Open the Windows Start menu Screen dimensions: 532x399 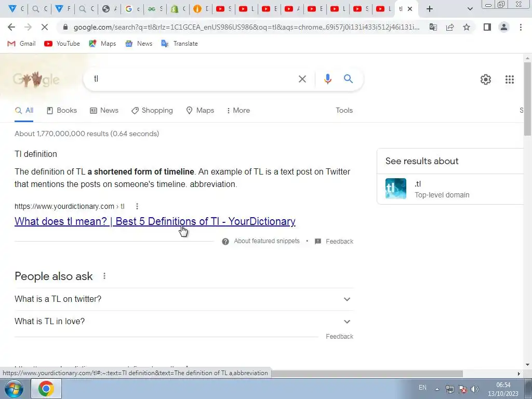tap(14, 389)
